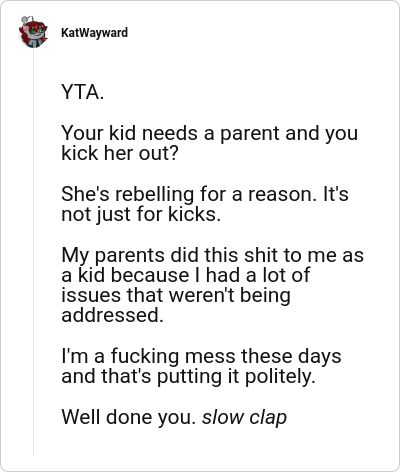
Task: Click the word "politely."
Action: click(280, 376)
